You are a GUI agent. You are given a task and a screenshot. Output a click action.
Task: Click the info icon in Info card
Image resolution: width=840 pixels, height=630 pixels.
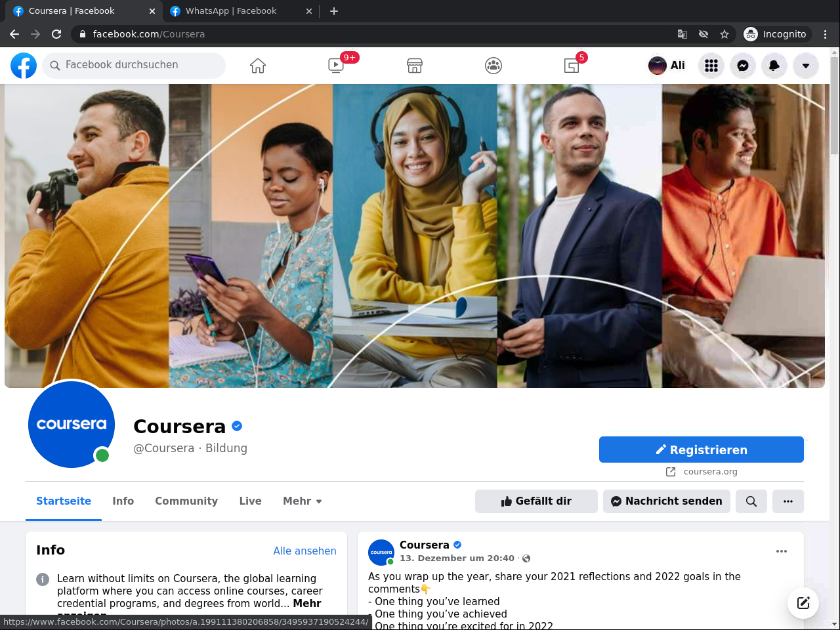(43, 579)
